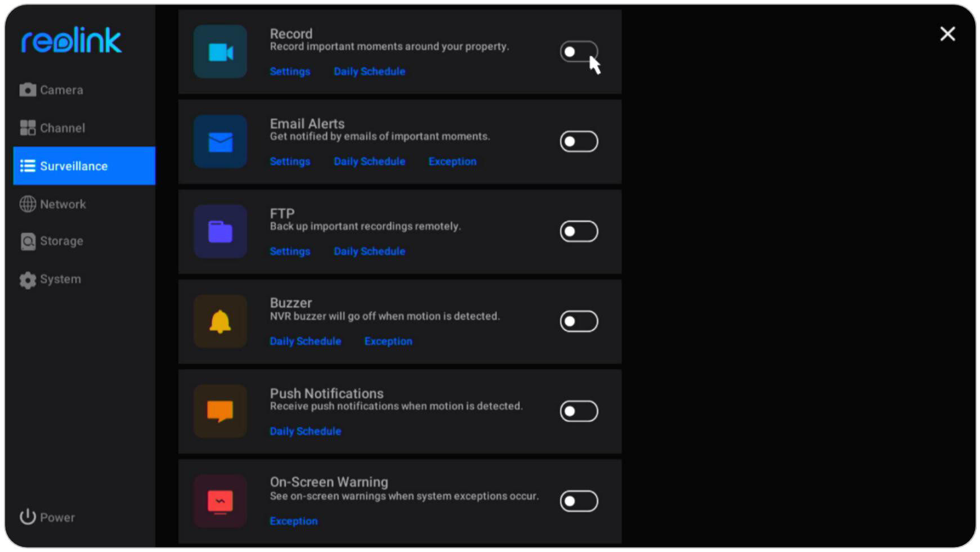Image resolution: width=980 pixels, height=552 pixels.
Task: Open Settings link under Record
Action: (290, 71)
